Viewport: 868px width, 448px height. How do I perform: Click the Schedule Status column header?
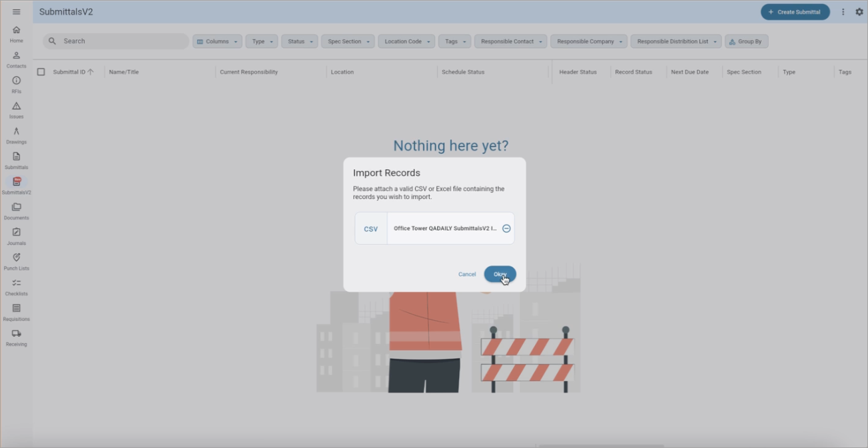coord(463,72)
